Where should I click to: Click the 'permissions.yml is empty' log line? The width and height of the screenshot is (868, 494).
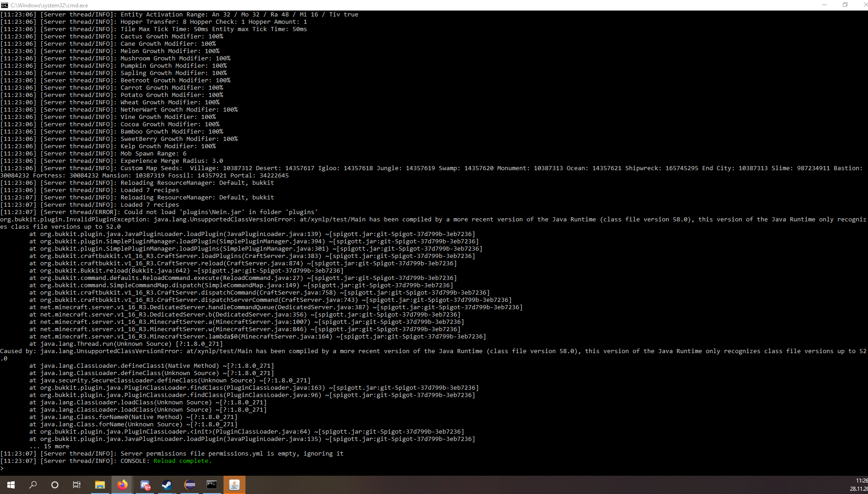172,454
